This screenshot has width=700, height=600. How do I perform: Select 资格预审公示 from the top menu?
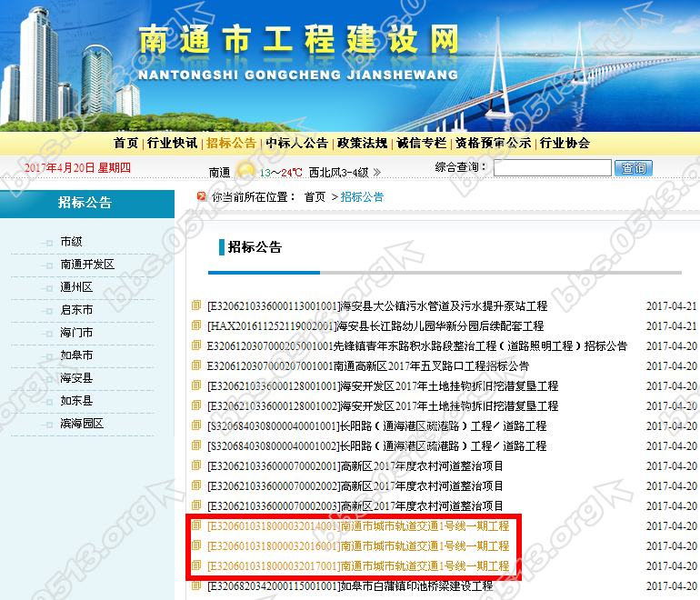493,143
